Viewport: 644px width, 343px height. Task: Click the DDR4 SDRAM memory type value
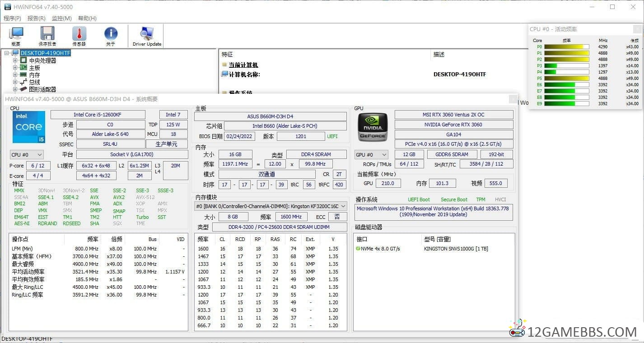pos(317,154)
